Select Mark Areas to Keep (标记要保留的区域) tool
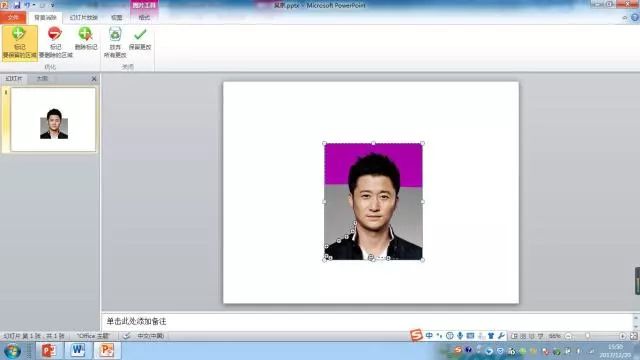Image resolution: width=640 pixels, height=360 pixels. (x=20, y=43)
